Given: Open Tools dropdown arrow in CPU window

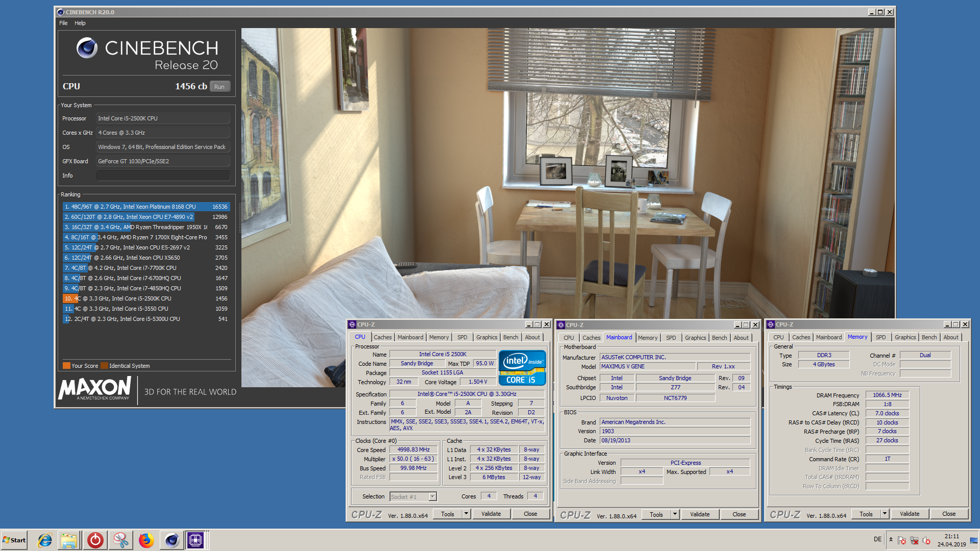Looking at the screenshot, I should pyautogui.click(x=466, y=514).
